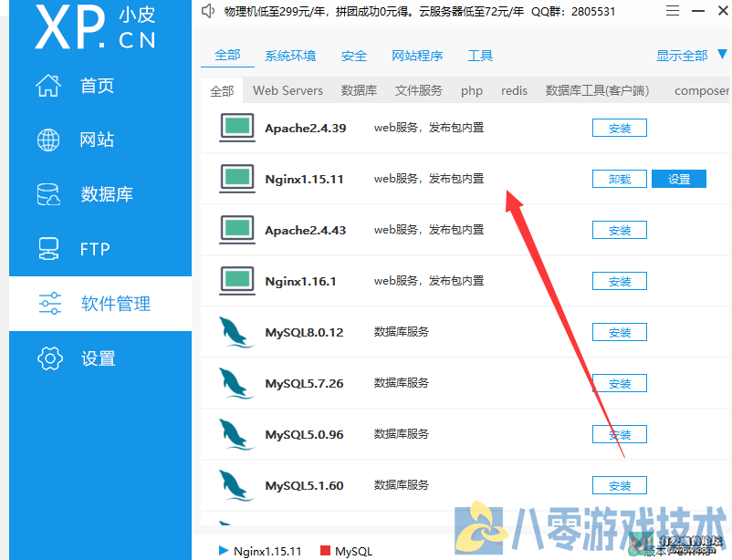The height and width of the screenshot is (560, 732).
Task: Expand the 显示全部 dropdown arrow
Action: 722,55
